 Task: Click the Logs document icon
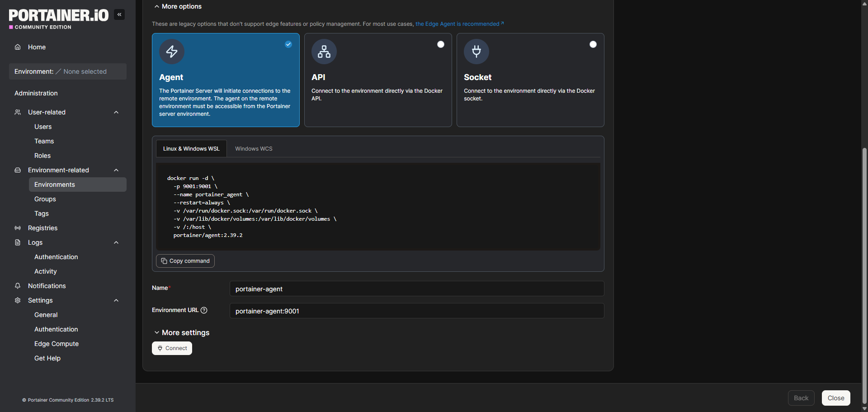18,242
